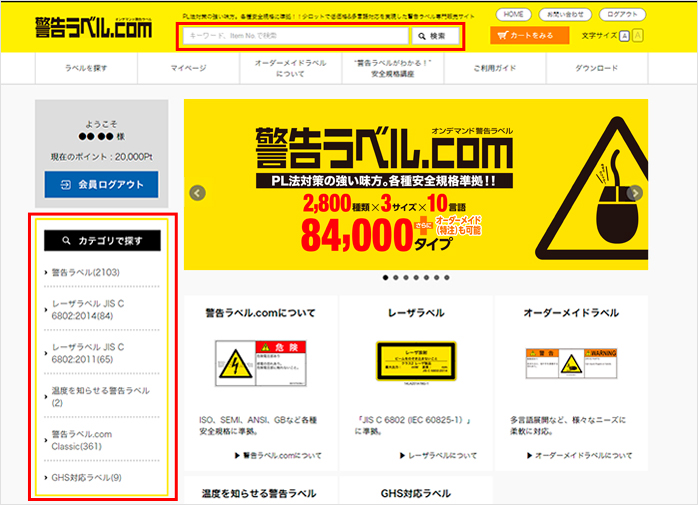Expand GHS対応ラベル(9) category
The height and width of the screenshot is (505, 698).
coord(87,478)
